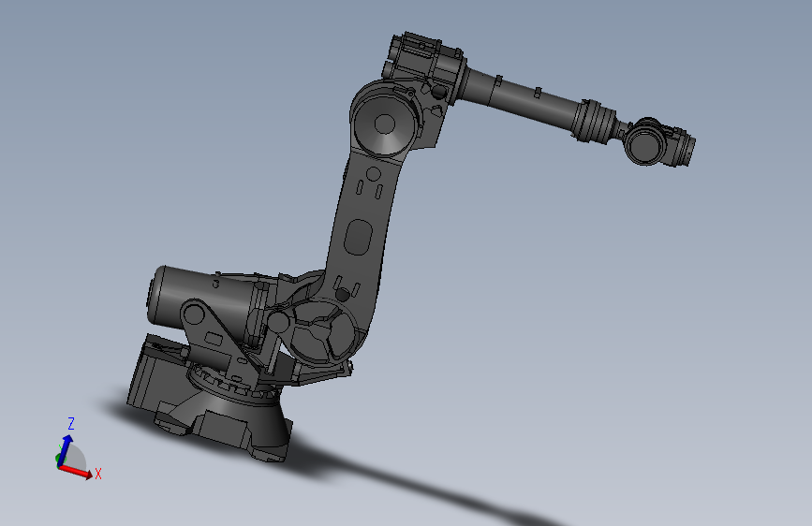The width and height of the screenshot is (812, 526).
Task: Select the slender forearm tube of the robot
Action: point(523,98)
